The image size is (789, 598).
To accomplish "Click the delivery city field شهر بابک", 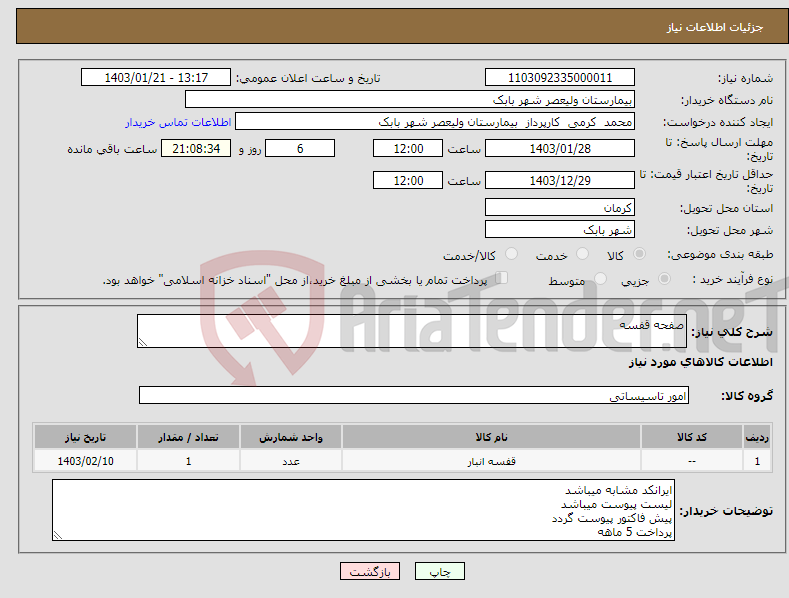I will coord(560,229).
